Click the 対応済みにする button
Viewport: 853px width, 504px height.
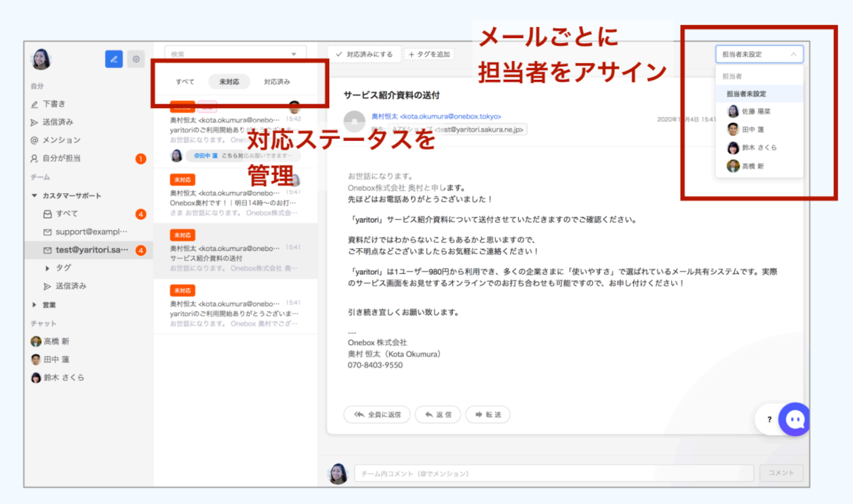[x=365, y=54]
